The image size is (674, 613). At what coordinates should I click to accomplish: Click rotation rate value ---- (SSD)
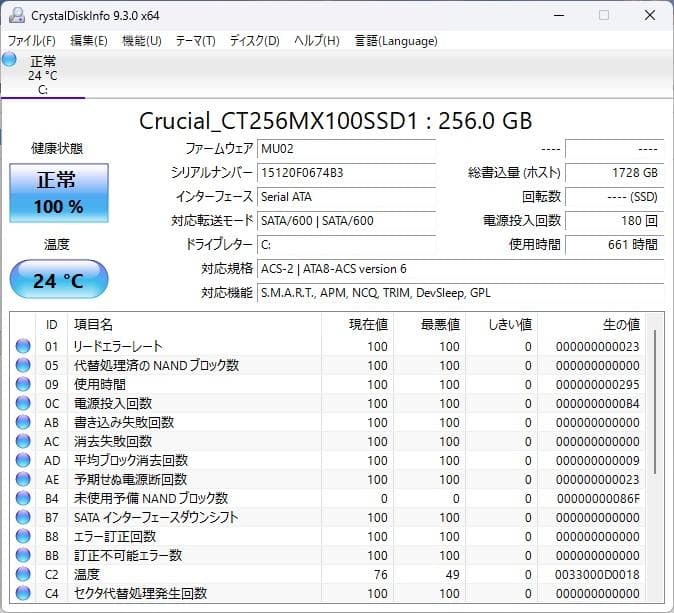(x=615, y=197)
